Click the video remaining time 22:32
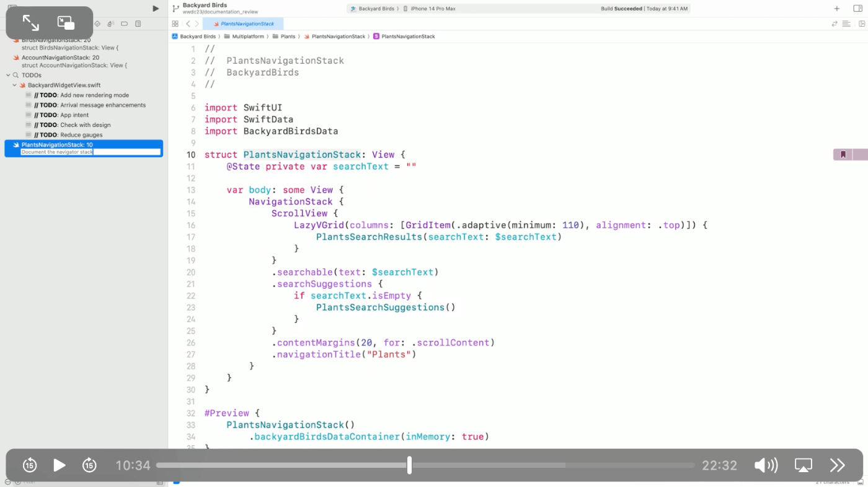This screenshot has width=868, height=487. pos(719,465)
